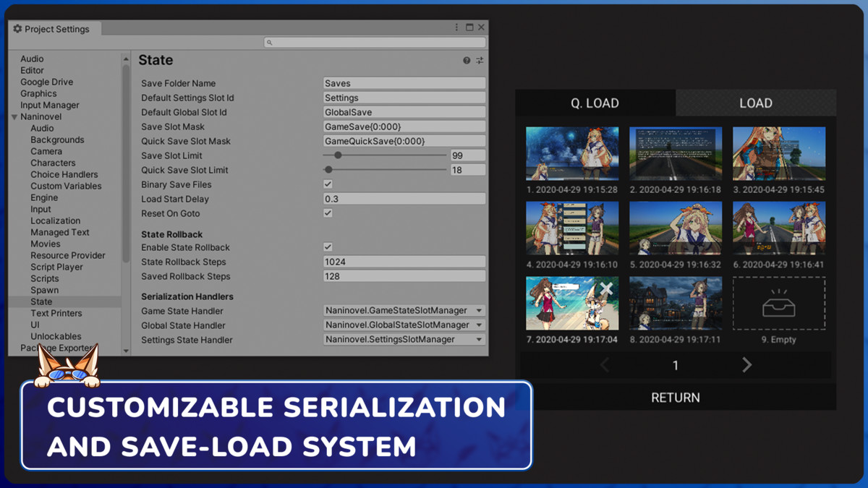The width and height of the screenshot is (868, 488).
Task: Click the settings search box
Action: (x=375, y=43)
